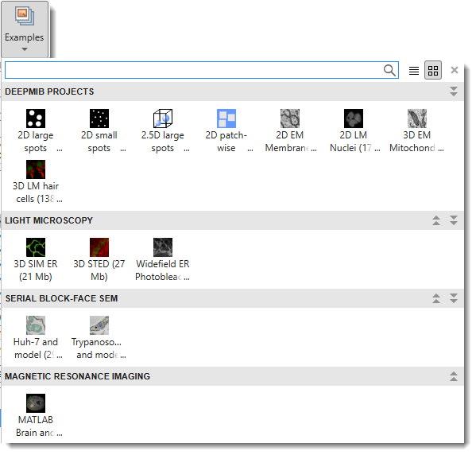Click the DEEPMIB PROJECTS section header
The height and width of the screenshot is (455, 476).
point(233,91)
